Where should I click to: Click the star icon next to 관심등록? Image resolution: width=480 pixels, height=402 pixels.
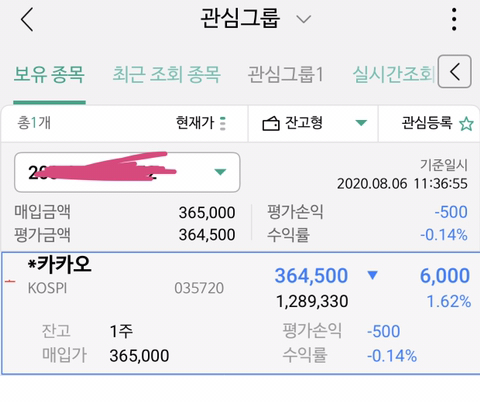pyautogui.click(x=466, y=124)
